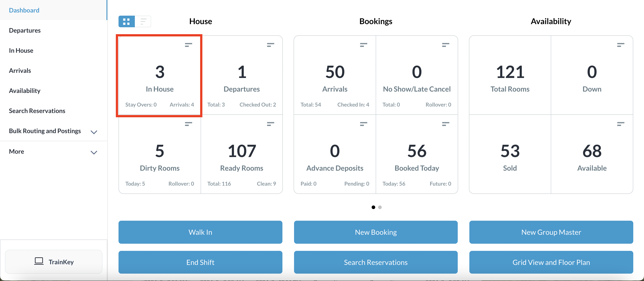Click the Walk In button
Image resolution: width=644 pixels, height=281 pixels.
tap(200, 232)
